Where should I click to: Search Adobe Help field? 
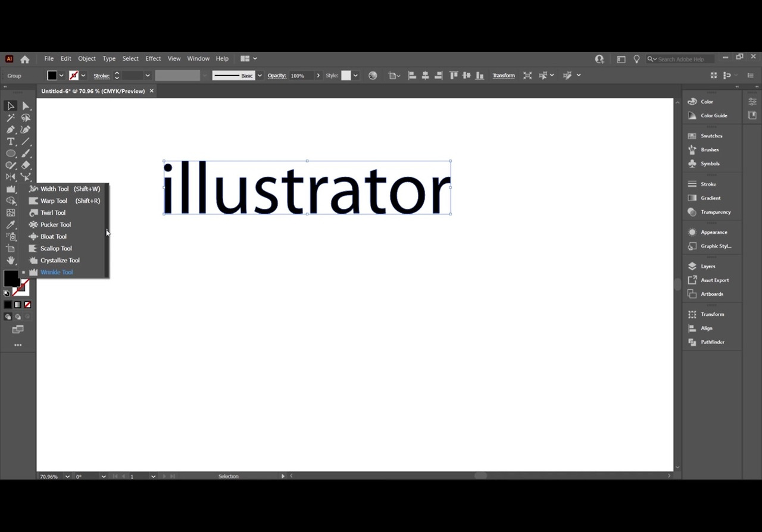(x=681, y=59)
